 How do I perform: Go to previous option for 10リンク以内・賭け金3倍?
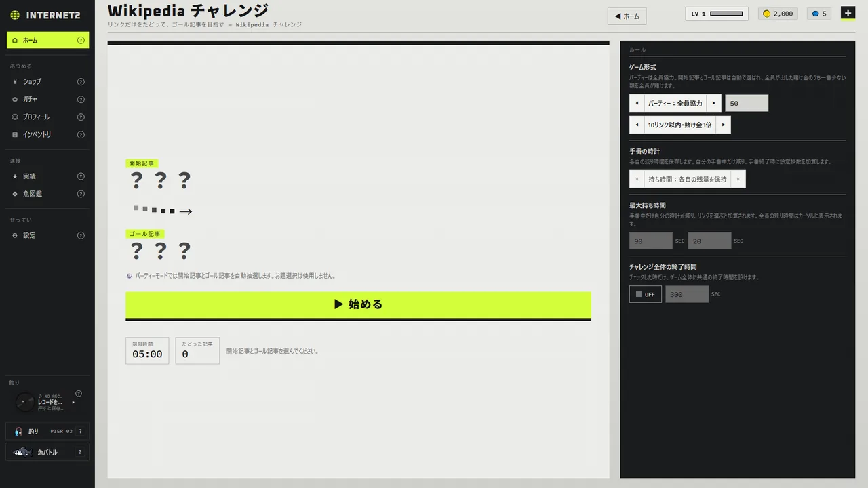click(637, 125)
